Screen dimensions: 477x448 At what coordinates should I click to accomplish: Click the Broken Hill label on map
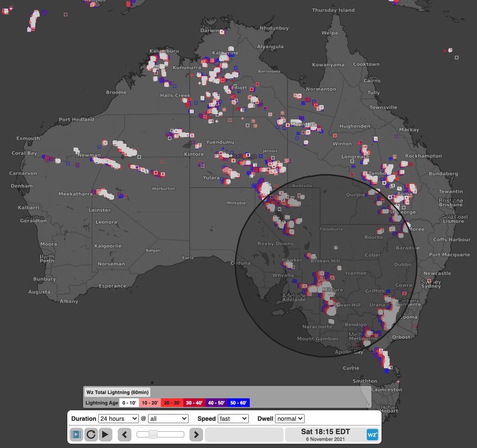point(325,261)
